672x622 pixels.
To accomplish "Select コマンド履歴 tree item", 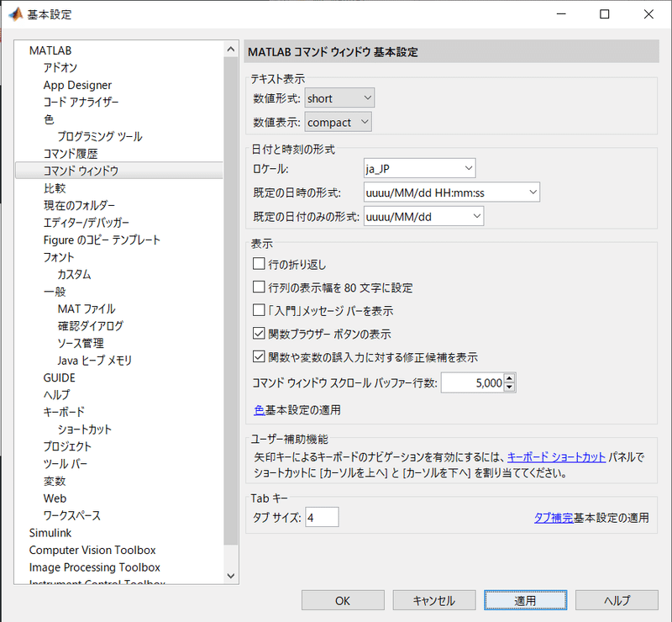I will [71, 154].
